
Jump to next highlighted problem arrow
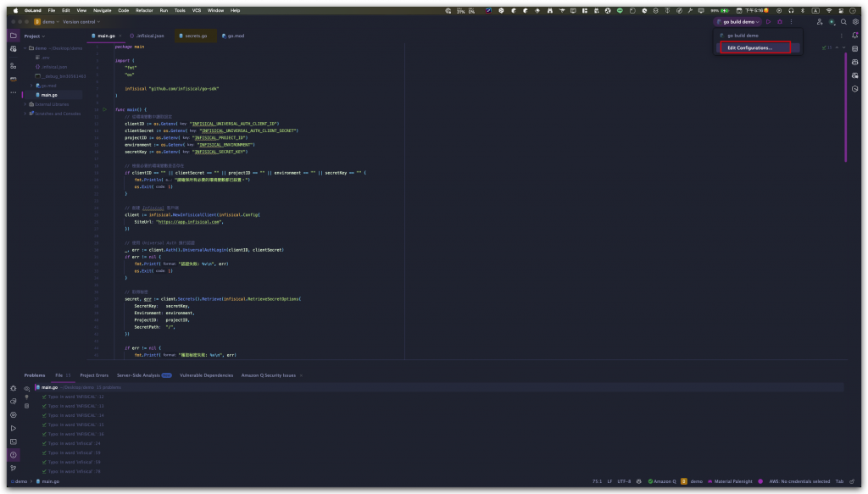click(x=843, y=47)
